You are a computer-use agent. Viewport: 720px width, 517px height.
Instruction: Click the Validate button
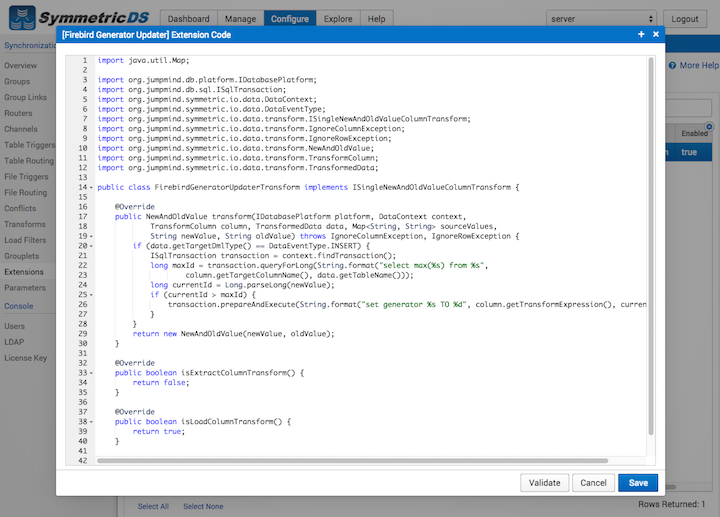tap(545, 483)
